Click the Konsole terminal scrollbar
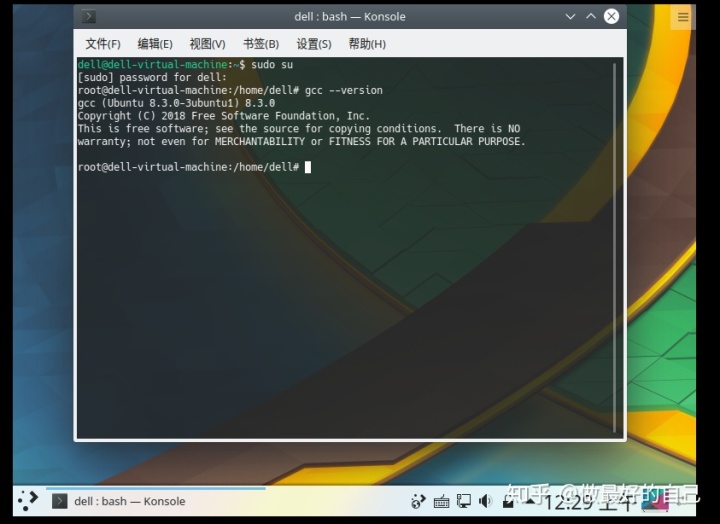The width and height of the screenshot is (720, 524). point(614,248)
